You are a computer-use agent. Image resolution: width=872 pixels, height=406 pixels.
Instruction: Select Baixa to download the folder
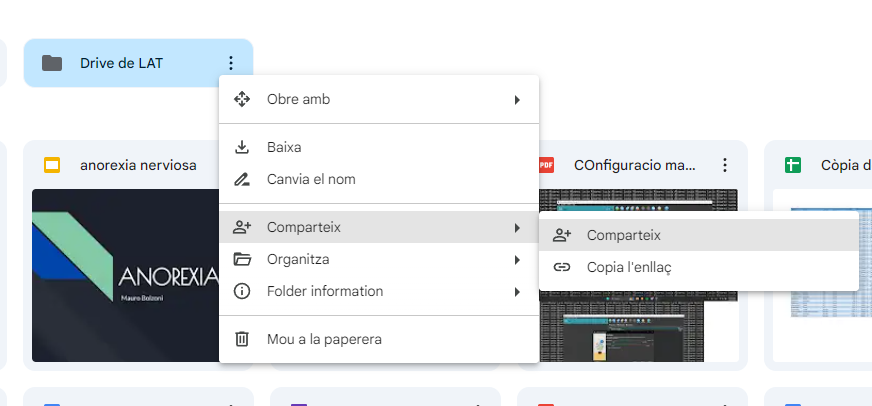coord(284,147)
